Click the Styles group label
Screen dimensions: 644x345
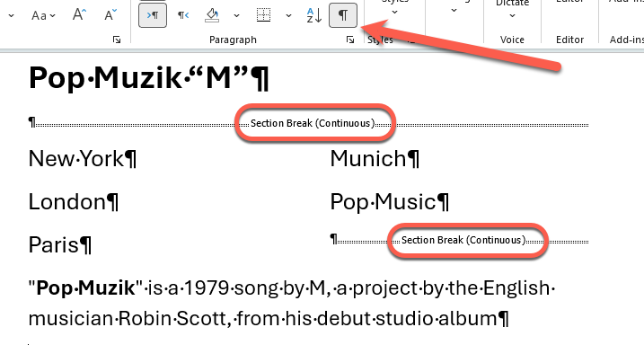(x=380, y=40)
